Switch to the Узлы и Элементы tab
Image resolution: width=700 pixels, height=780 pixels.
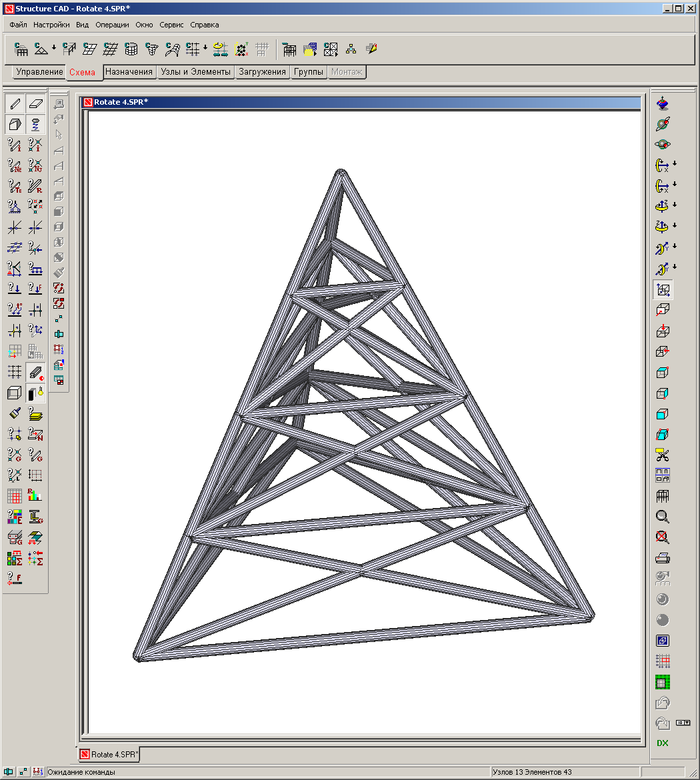coord(195,72)
